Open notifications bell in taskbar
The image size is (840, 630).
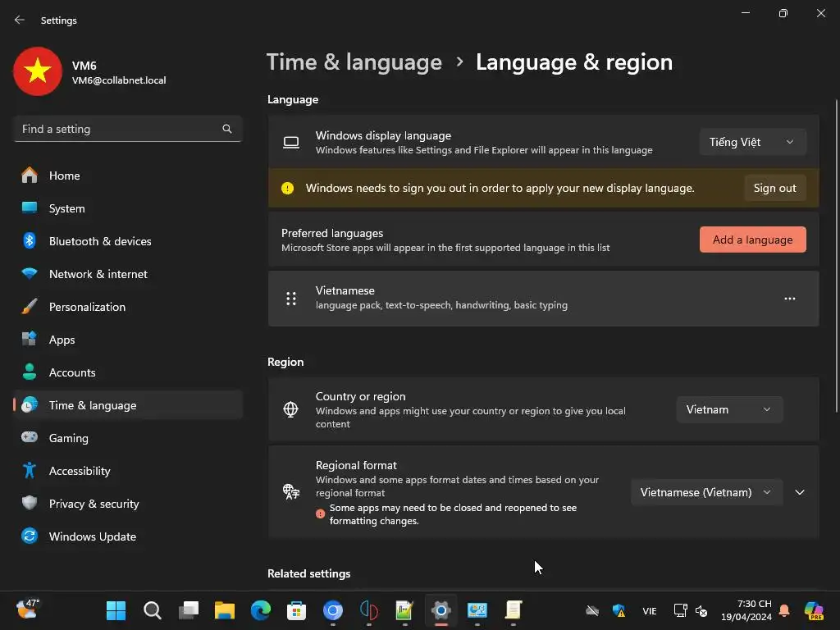[x=784, y=610]
